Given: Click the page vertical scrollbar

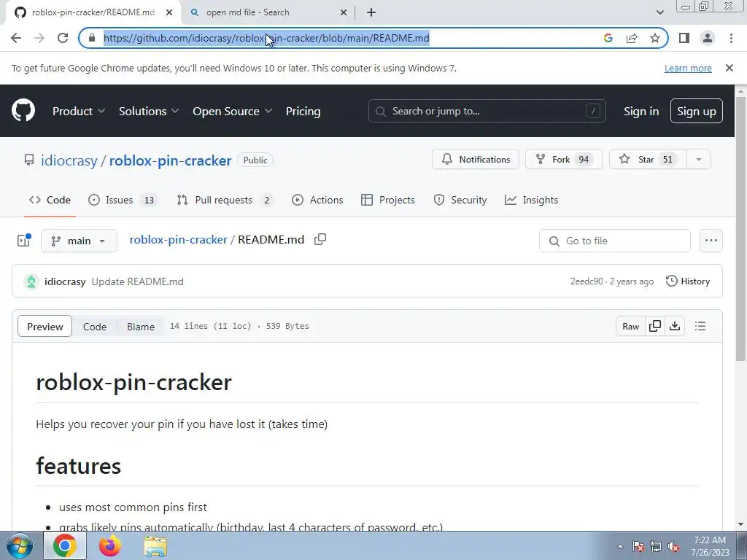Looking at the screenshot, I should tap(741, 228).
